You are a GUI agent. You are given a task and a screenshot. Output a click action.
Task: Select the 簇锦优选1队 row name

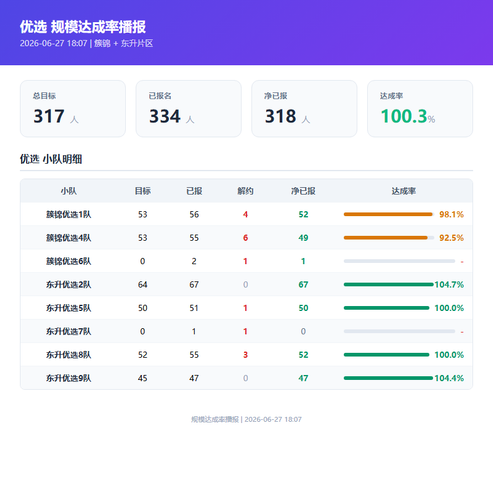pos(69,214)
